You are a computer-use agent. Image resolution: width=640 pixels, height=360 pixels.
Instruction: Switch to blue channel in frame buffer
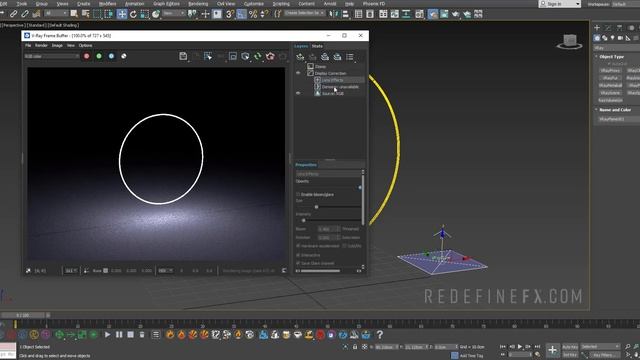pos(111,56)
